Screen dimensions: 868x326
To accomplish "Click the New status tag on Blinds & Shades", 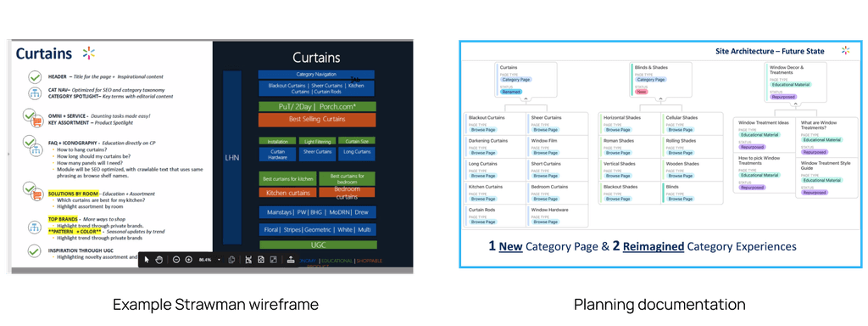I will point(642,92).
